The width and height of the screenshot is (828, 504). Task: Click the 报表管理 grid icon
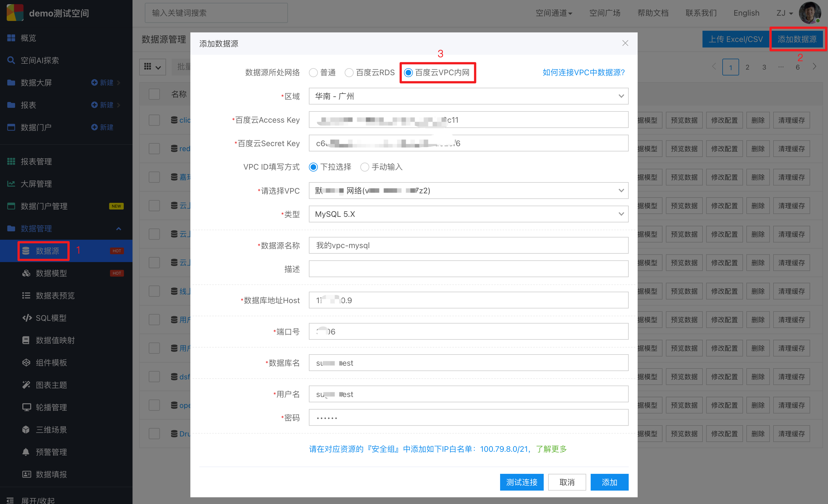click(11, 161)
